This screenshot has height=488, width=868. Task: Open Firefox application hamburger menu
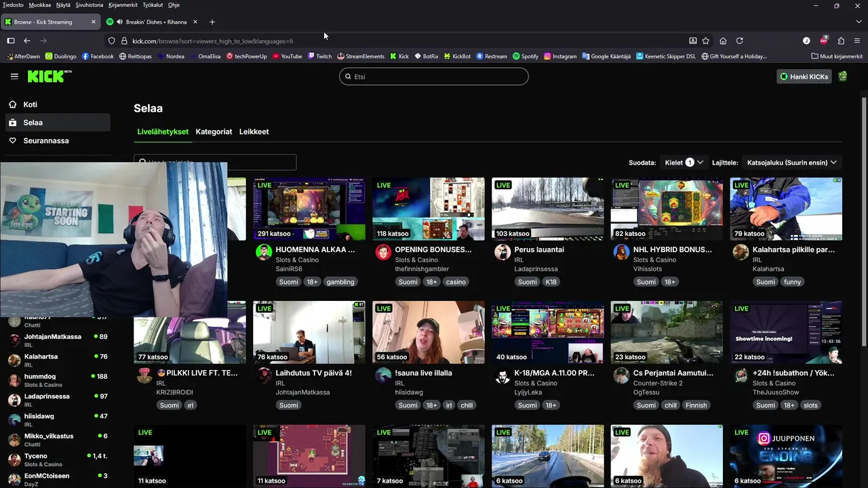[857, 41]
